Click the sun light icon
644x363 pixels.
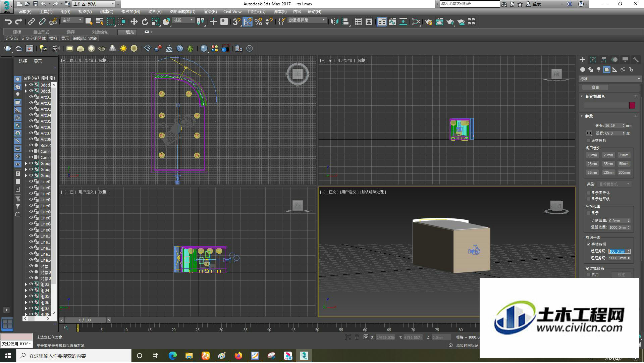pyautogui.click(x=123, y=49)
